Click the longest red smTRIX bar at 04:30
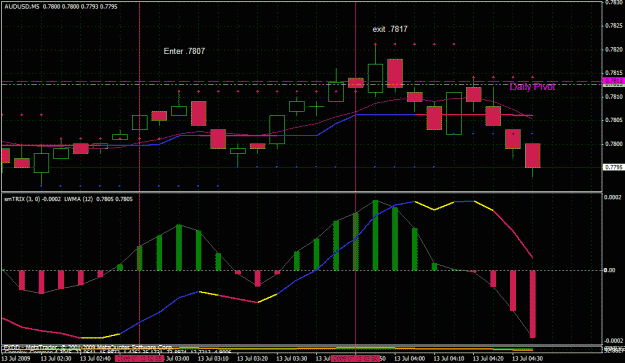 [x=533, y=304]
